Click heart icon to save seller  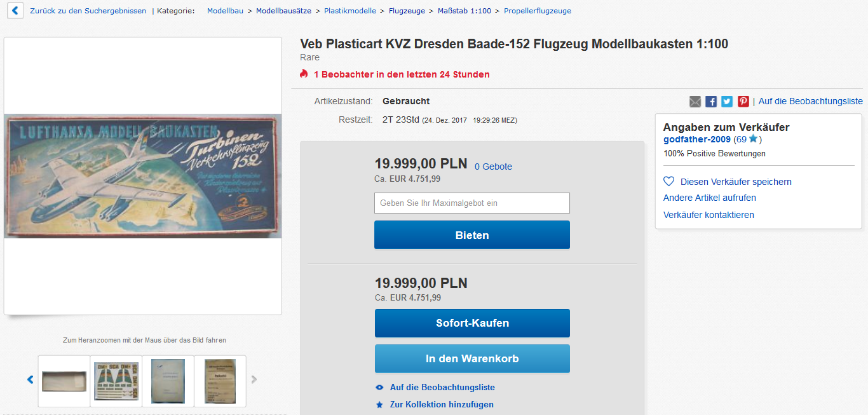[668, 182]
